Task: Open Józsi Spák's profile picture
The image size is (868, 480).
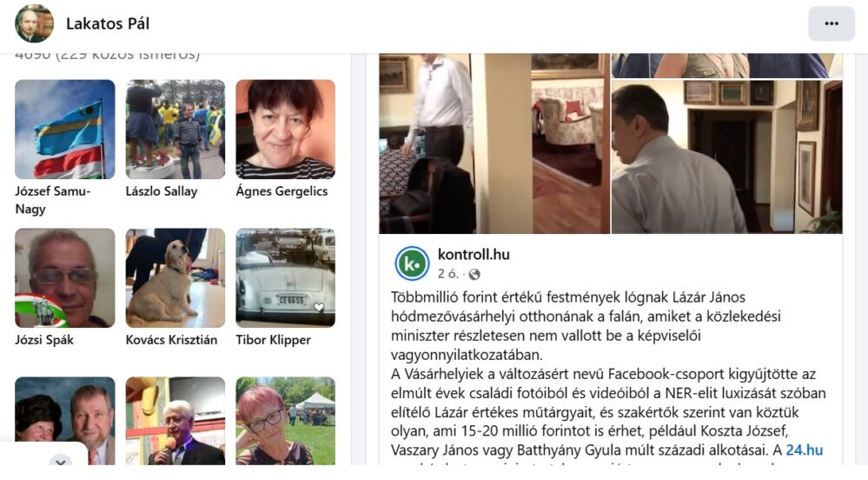Action: (x=65, y=277)
